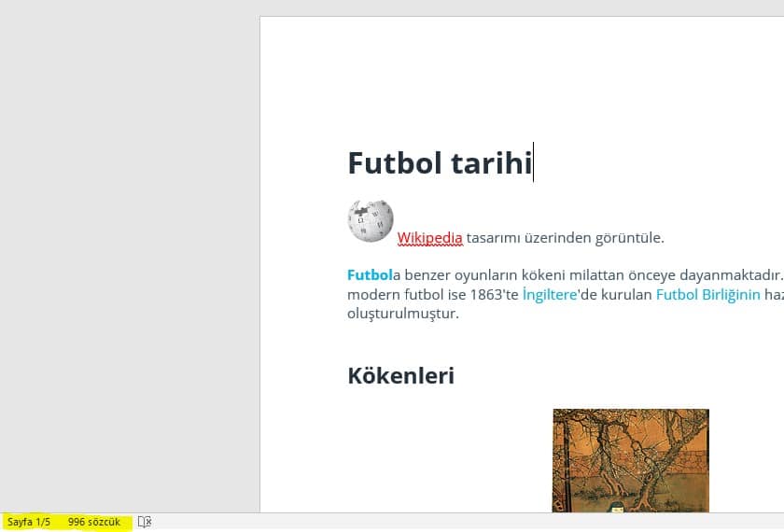
Task: Open word count 996 sözcük
Action: [94, 522]
